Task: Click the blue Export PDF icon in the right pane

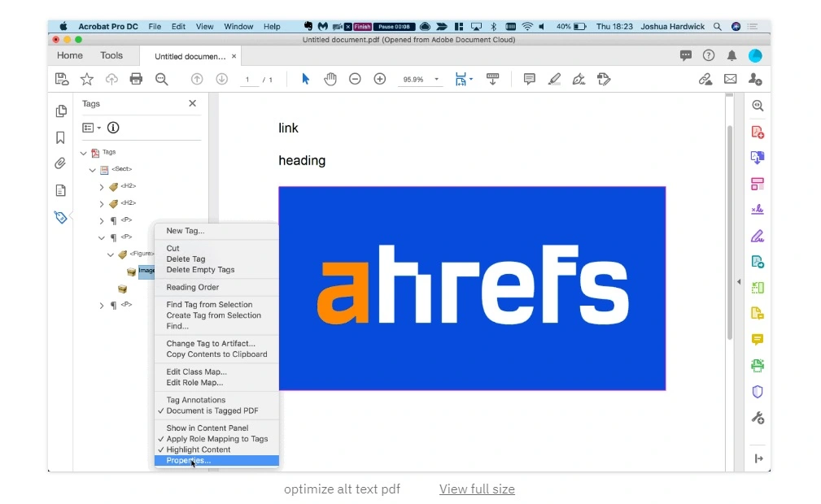Action: 758,158
